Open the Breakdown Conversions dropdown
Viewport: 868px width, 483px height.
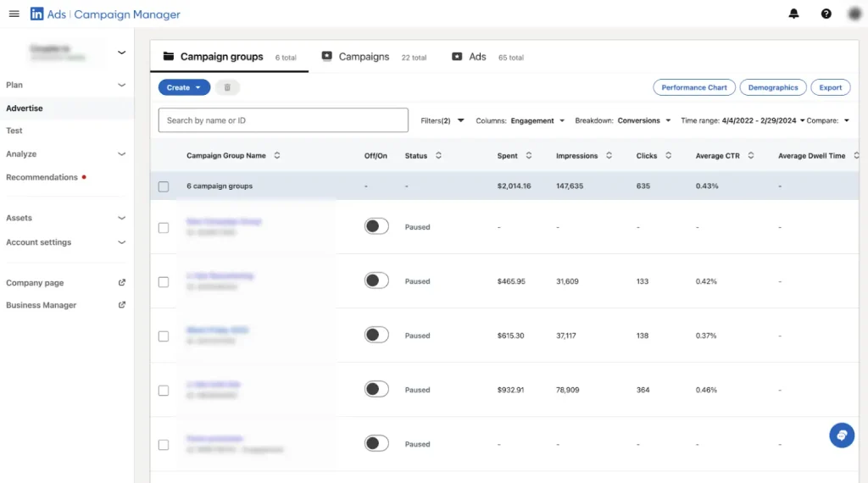tap(623, 120)
